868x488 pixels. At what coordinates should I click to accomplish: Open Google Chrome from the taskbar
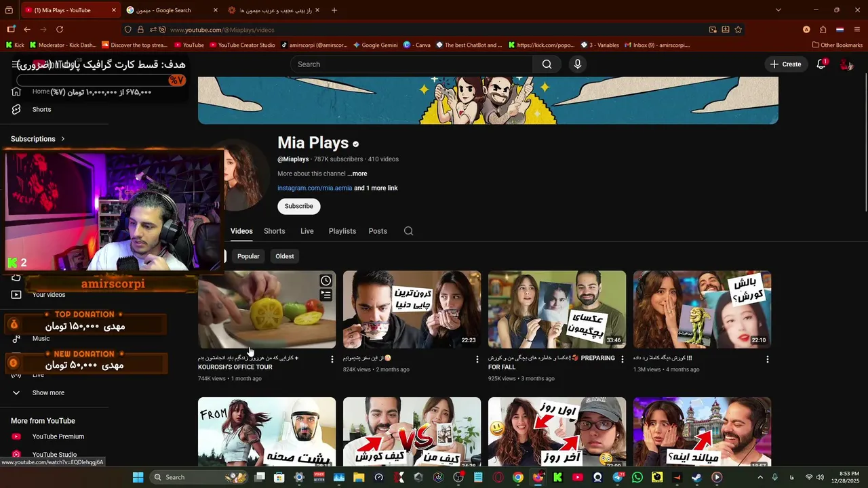(518, 477)
